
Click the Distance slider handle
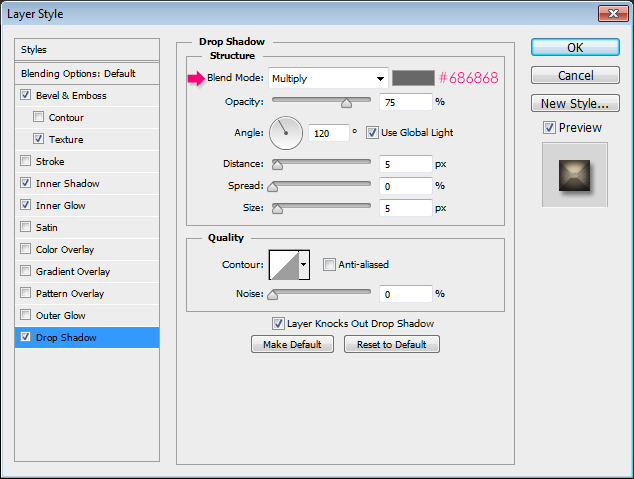point(277,165)
